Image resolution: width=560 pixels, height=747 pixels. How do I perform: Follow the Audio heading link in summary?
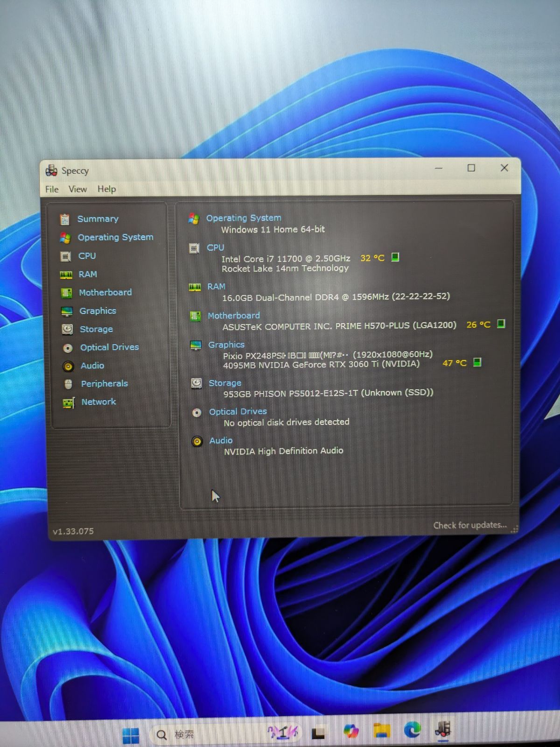point(221,440)
